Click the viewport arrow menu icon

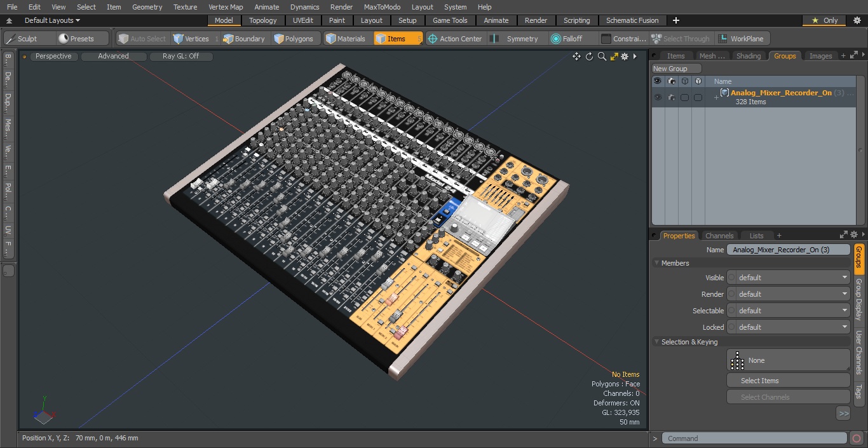[635, 57]
